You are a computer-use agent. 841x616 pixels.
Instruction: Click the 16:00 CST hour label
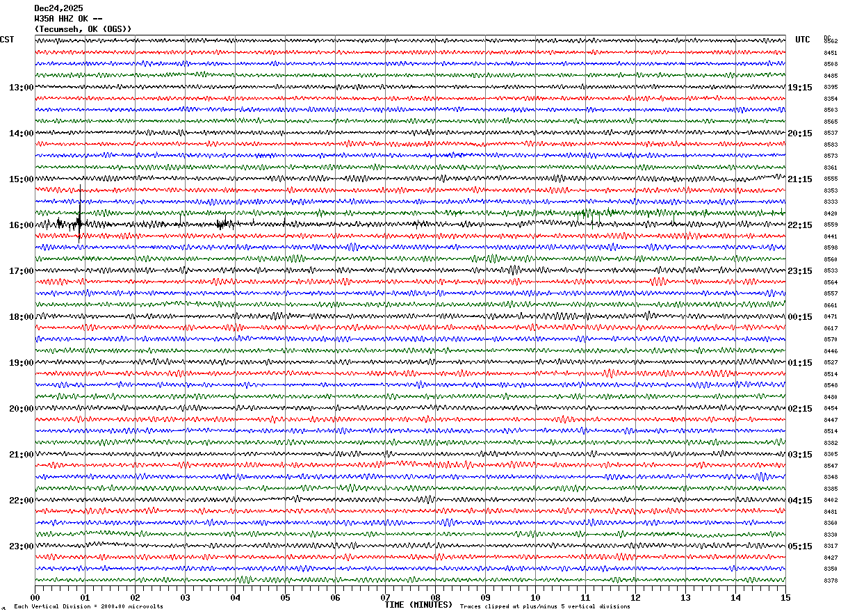click(21, 225)
